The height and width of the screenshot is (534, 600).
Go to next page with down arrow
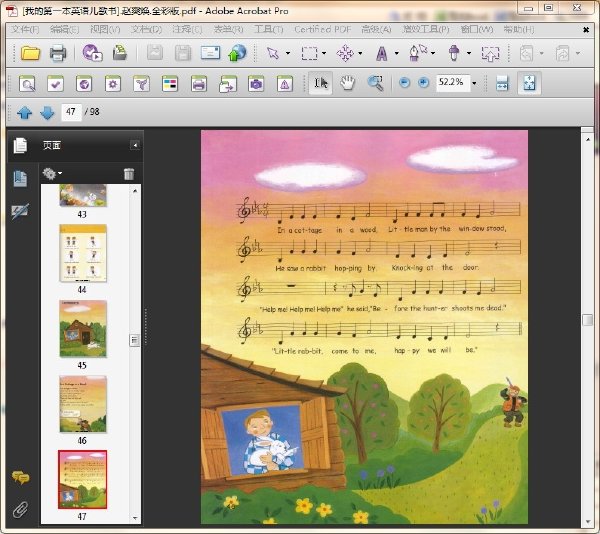[47, 112]
